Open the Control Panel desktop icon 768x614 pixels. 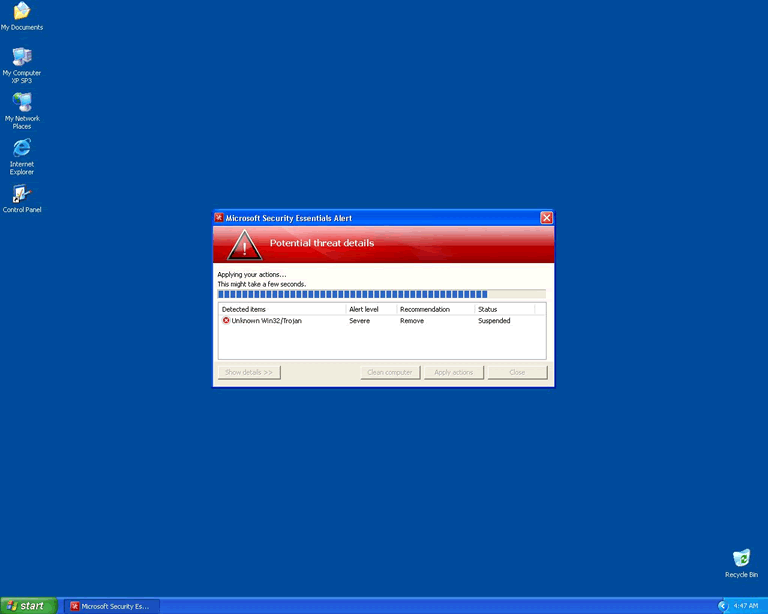[21, 194]
